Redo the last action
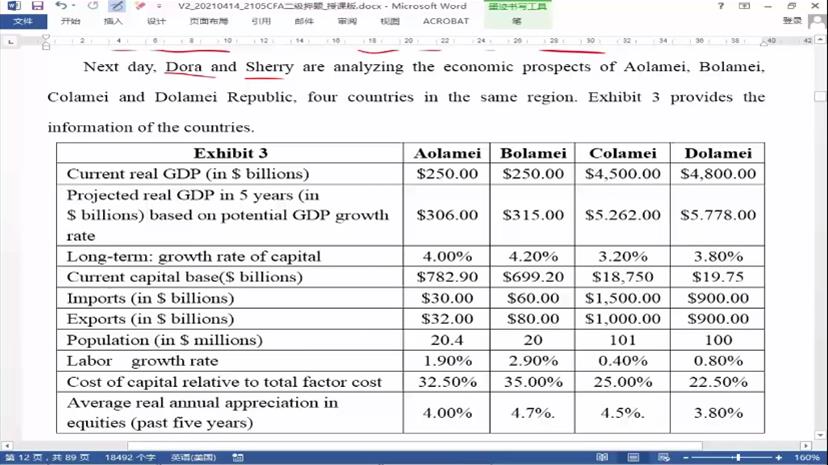This screenshot has width=828, height=465. pyautogui.click(x=93, y=6)
